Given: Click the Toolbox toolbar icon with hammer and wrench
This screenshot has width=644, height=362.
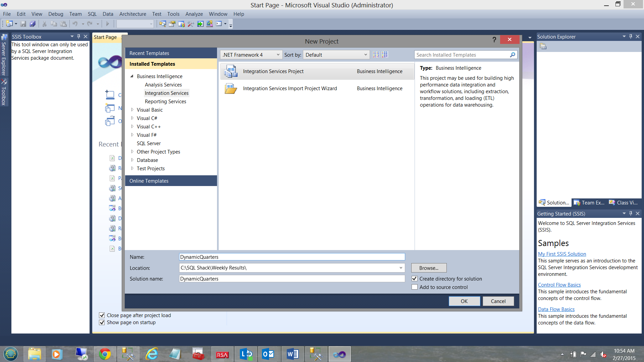Looking at the screenshot, I should [191, 24].
